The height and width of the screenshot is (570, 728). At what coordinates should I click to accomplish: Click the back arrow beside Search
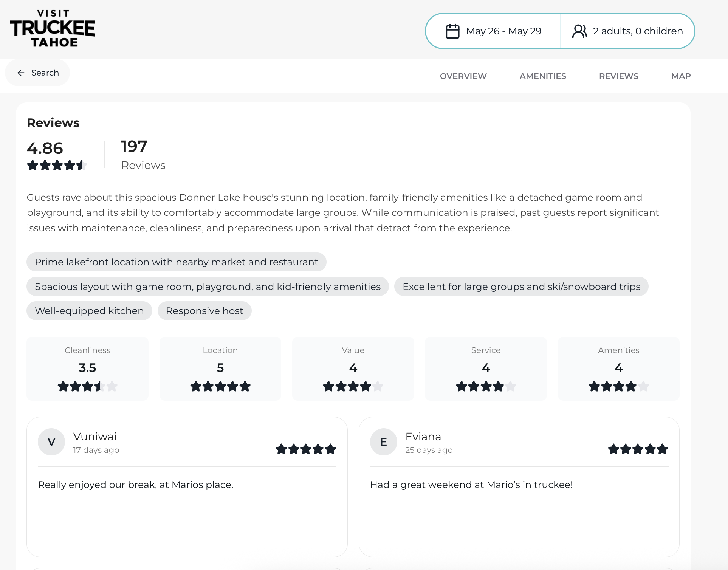[x=21, y=73]
